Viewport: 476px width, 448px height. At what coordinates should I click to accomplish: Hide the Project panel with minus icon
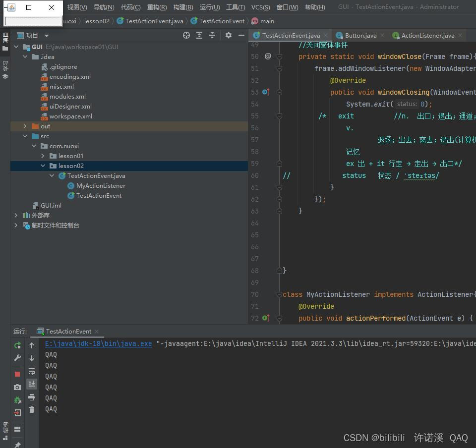coord(241,36)
